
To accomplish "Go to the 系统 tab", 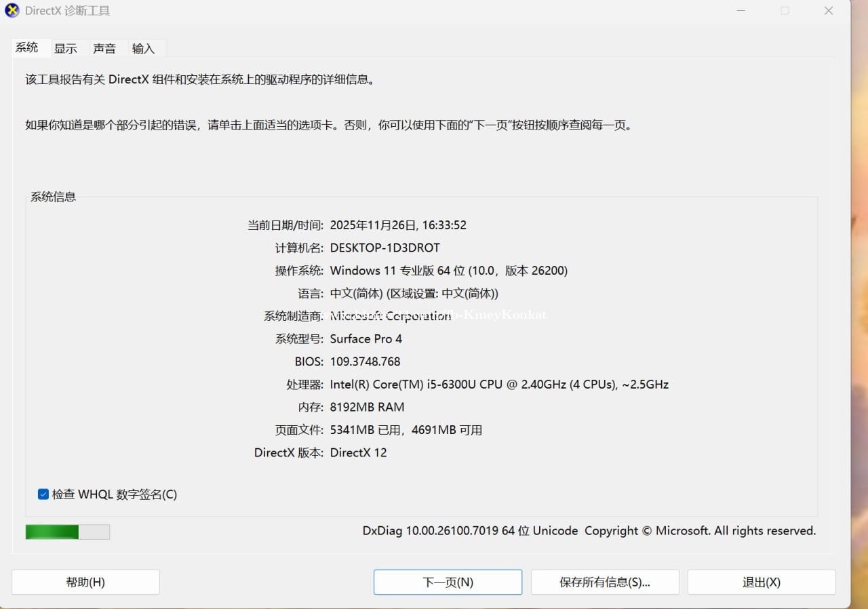I will [27, 47].
